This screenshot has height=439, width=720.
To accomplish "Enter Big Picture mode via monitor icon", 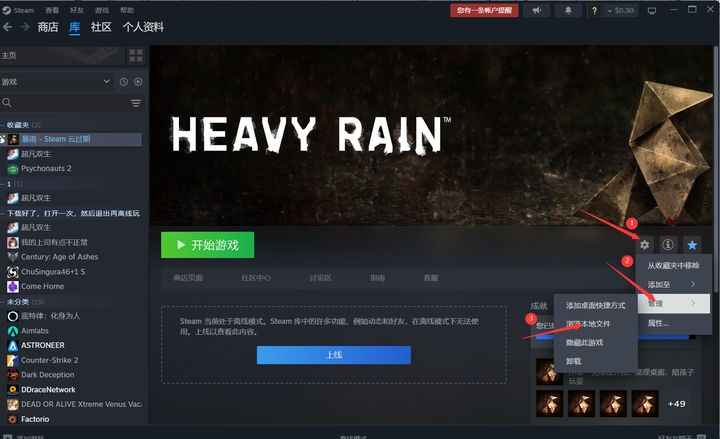I will (x=652, y=11).
